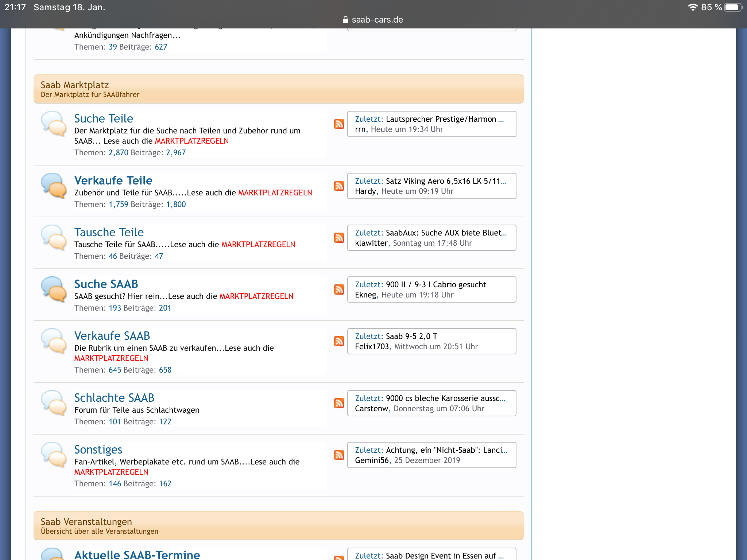Click 'Forum für Teile aus Schlachtwagen' description
747x560 pixels.
click(x=137, y=410)
